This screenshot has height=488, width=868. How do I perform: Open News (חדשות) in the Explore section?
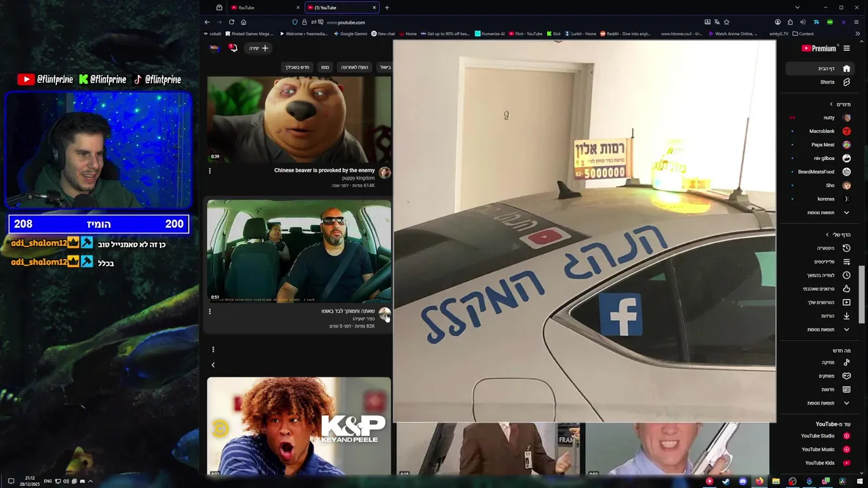pos(819,390)
